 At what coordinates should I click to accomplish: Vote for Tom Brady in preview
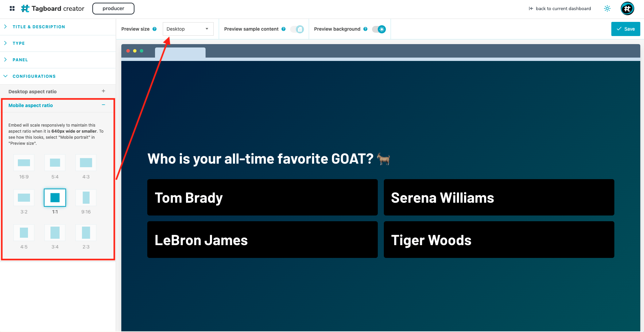click(x=263, y=197)
